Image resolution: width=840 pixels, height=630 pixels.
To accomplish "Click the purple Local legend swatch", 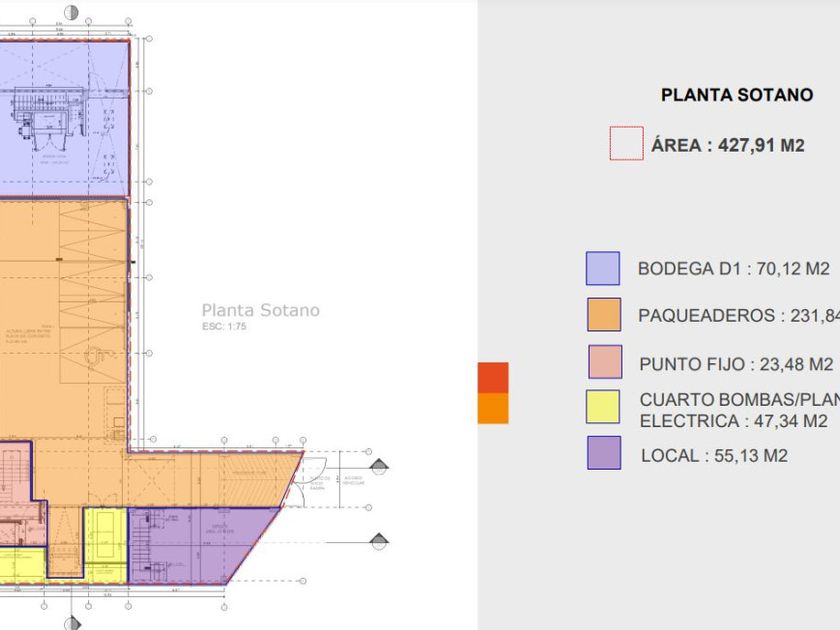I will pos(604,453).
